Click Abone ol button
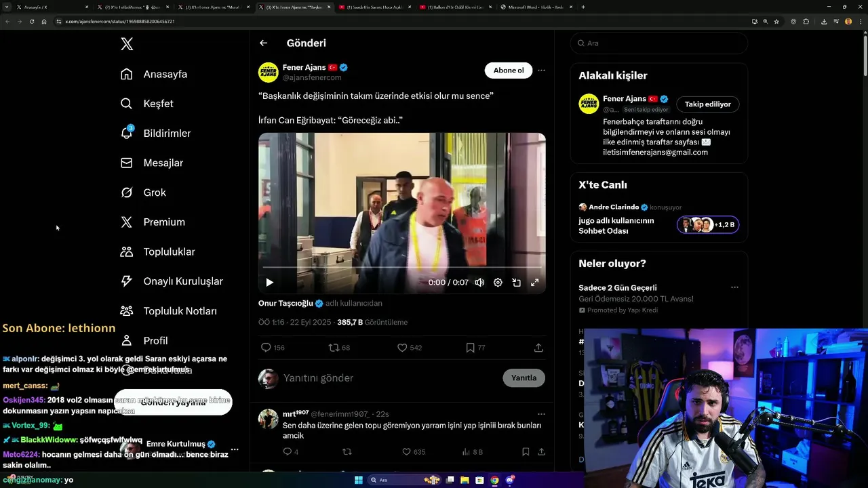Image resolution: width=868 pixels, height=488 pixels. click(x=509, y=70)
